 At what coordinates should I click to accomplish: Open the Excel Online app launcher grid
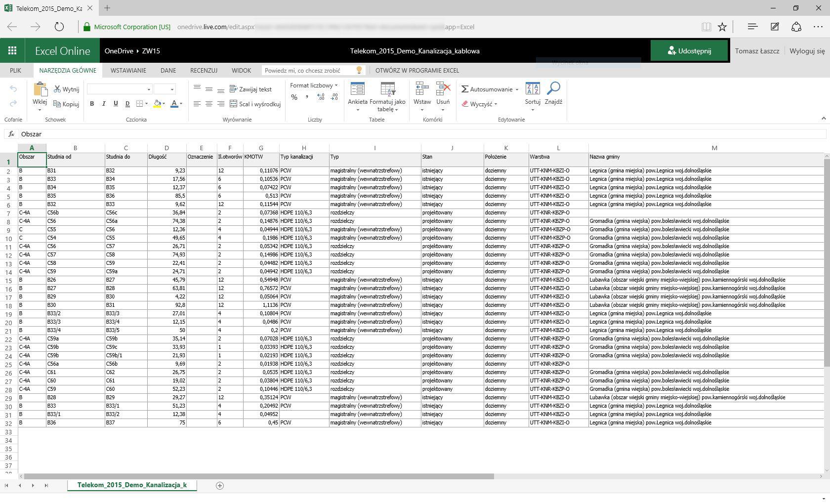point(12,51)
